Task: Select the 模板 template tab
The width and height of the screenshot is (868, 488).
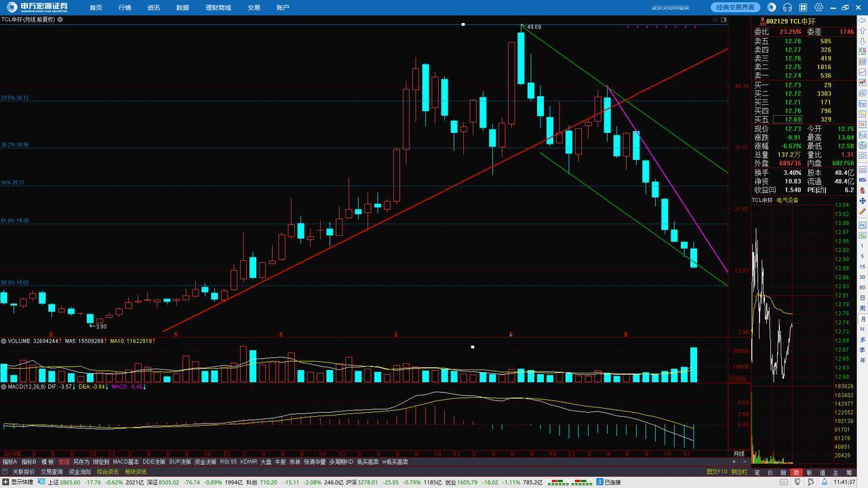Action: point(47,462)
